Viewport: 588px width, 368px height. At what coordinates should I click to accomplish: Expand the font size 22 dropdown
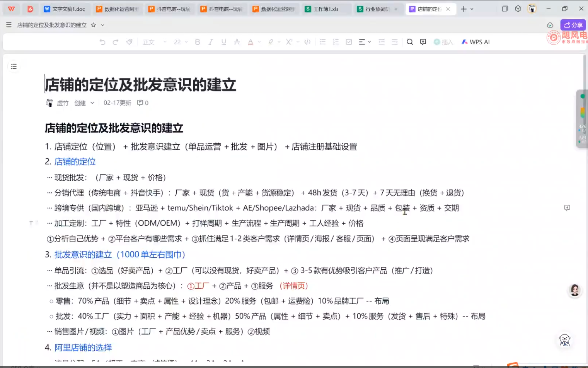(x=181, y=42)
